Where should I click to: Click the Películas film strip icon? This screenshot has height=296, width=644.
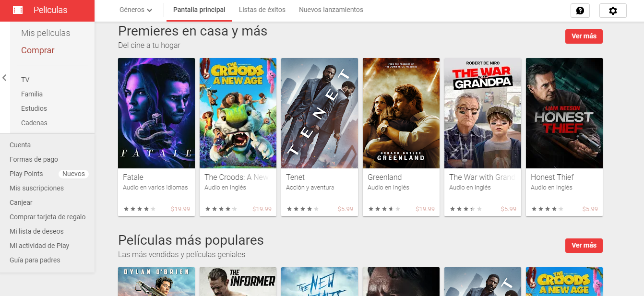[18, 10]
